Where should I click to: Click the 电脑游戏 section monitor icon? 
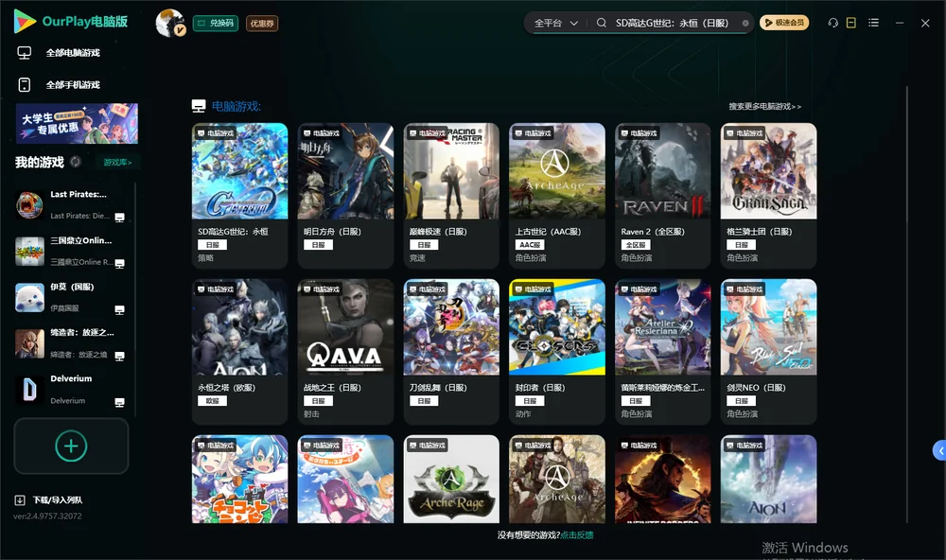[x=199, y=106]
